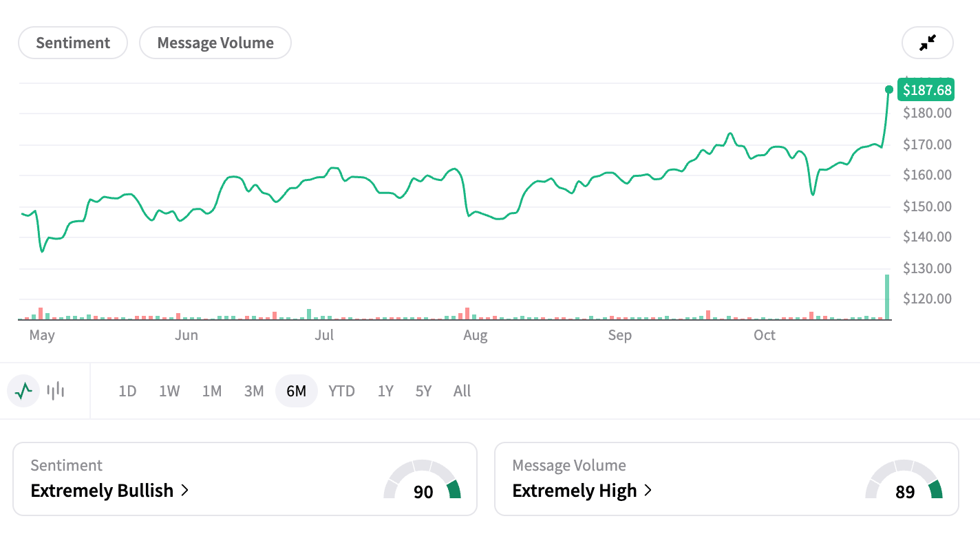This screenshot has width=980, height=534.
Task: Expand Extremely Bullish chevron
Action: pos(184,491)
